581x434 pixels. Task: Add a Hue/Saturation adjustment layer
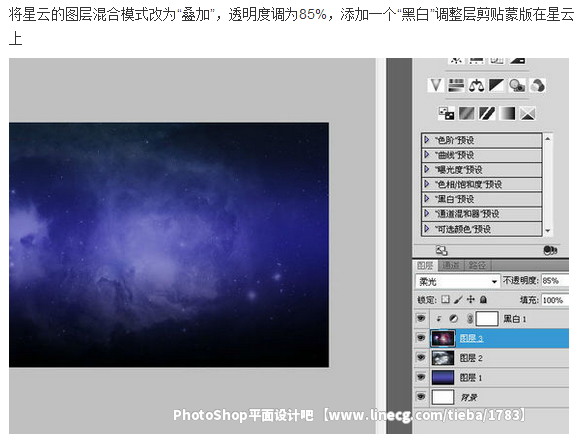456,86
